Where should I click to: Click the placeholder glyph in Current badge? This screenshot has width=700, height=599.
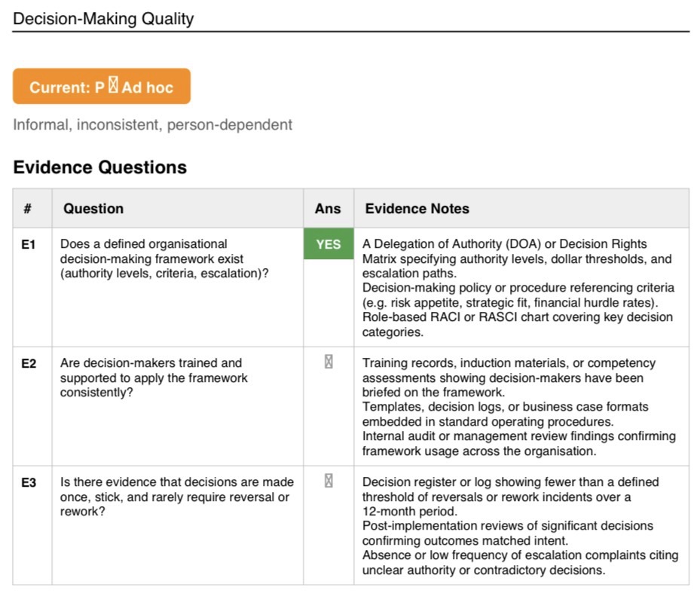[113, 85]
